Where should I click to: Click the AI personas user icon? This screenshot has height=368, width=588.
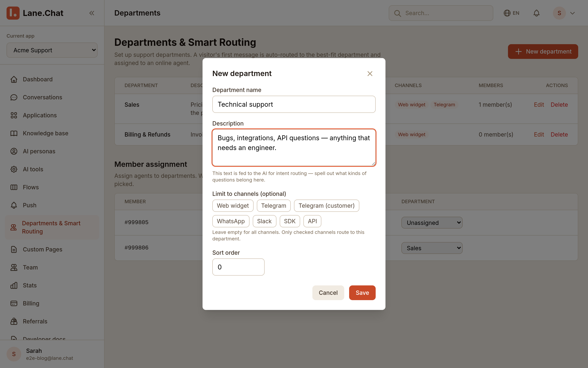click(x=14, y=151)
